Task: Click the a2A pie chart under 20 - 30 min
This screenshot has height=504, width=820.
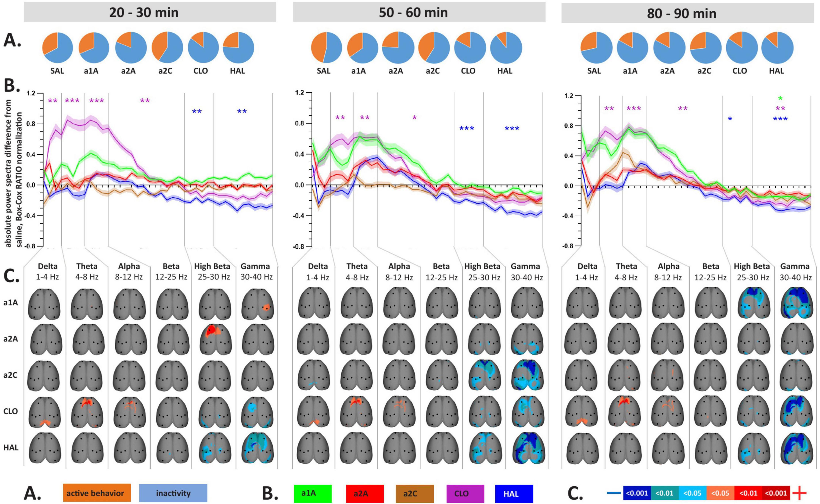Action: (x=131, y=48)
